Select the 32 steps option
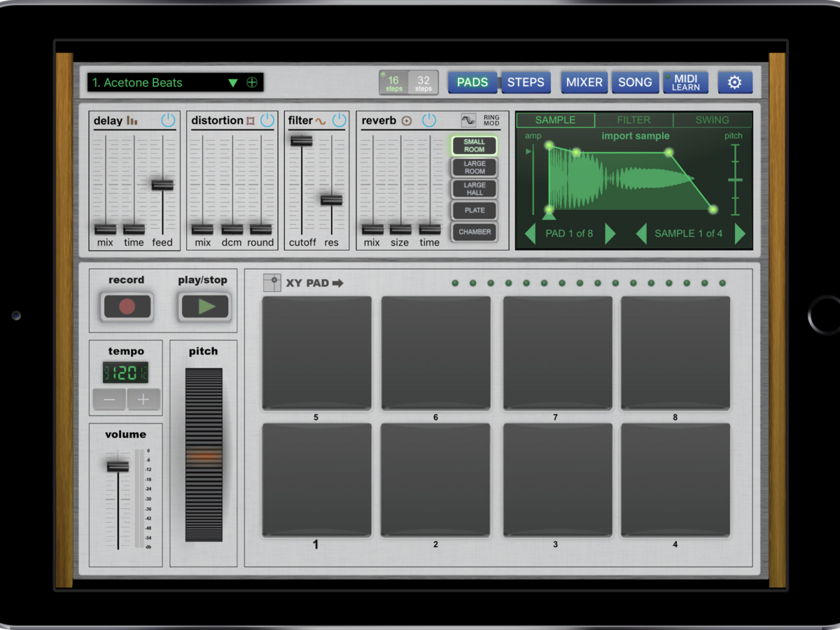The width and height of the screenshot is (840, 630). coord(423,83)
